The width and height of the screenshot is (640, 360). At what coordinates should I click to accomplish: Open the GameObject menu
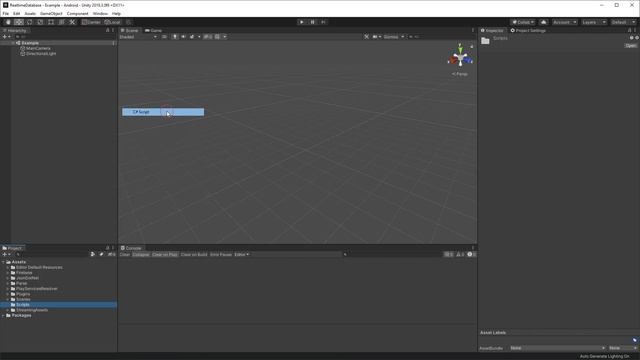(51, 13)
